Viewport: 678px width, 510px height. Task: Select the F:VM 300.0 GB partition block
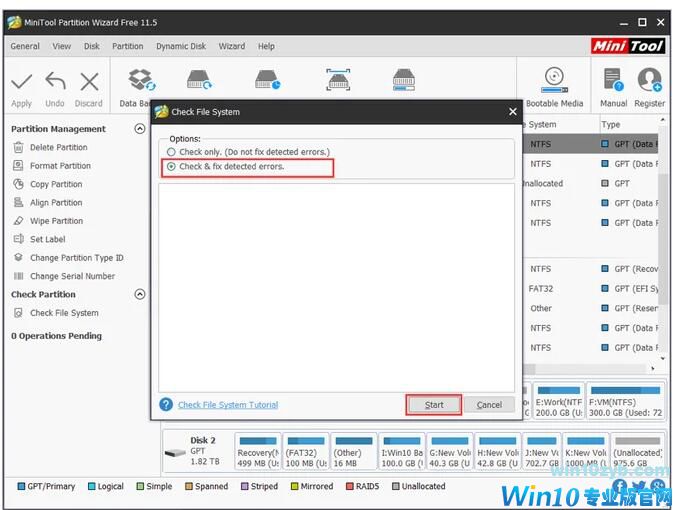pyautogui.click(x=625, y=401)
